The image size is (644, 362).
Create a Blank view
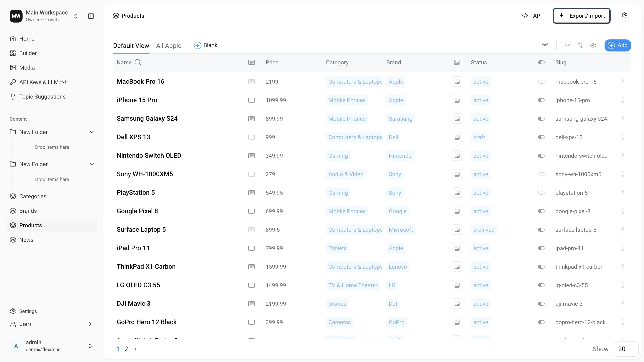coord(206,45)
